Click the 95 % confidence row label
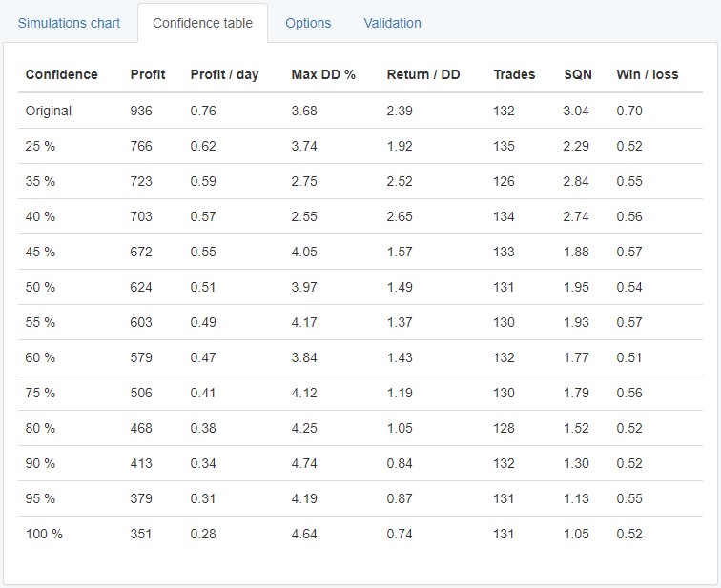 point(40,498)
